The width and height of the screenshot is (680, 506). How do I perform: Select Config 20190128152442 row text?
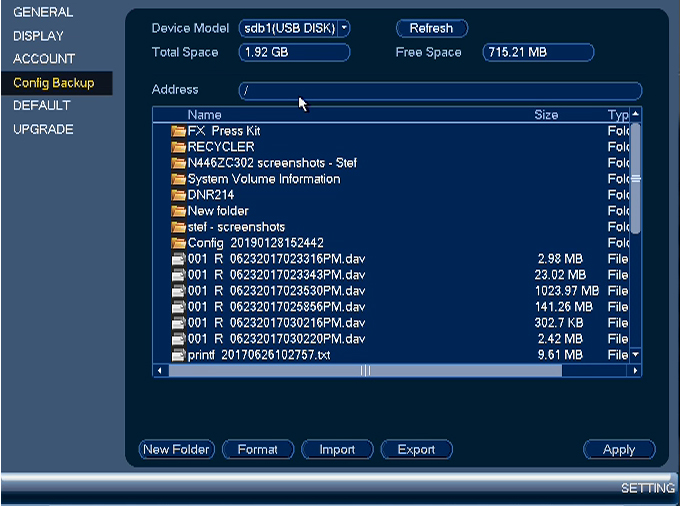tap(255, 243)
